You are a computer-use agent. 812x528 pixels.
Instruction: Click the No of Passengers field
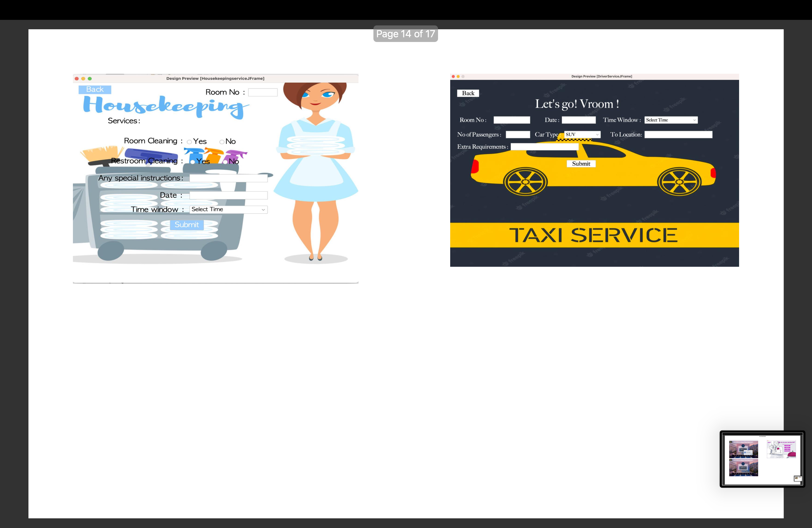[x=518, y=134]
